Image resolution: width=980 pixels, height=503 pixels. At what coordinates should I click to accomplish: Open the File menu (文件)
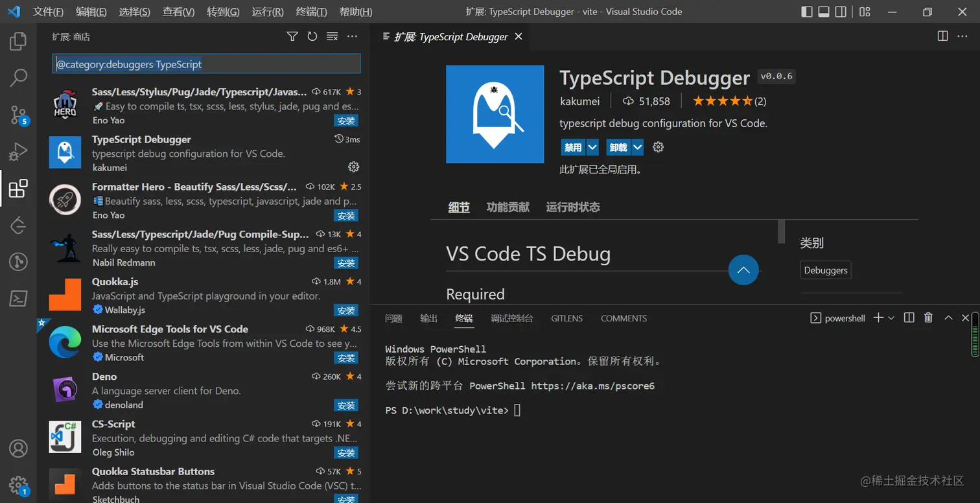(48, 12)
